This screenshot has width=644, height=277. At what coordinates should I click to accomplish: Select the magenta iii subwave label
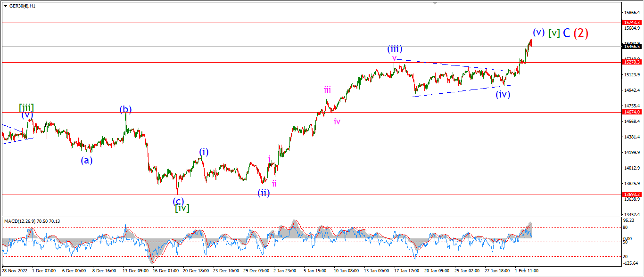click(327, 90)
